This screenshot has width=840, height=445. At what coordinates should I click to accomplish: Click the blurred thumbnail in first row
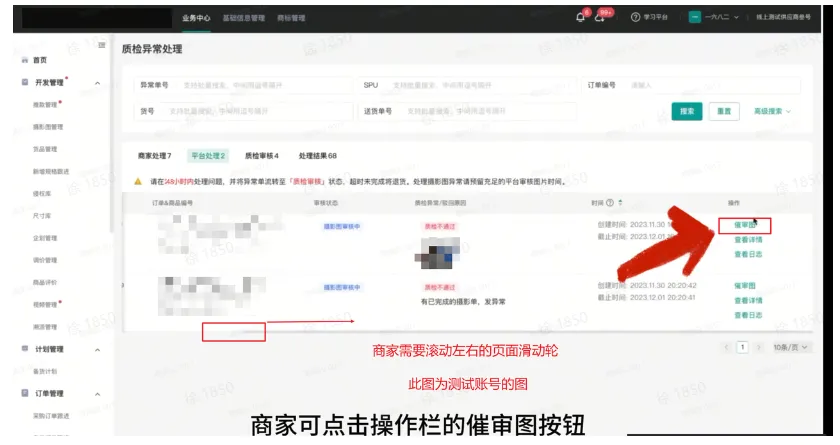(438, 253)
